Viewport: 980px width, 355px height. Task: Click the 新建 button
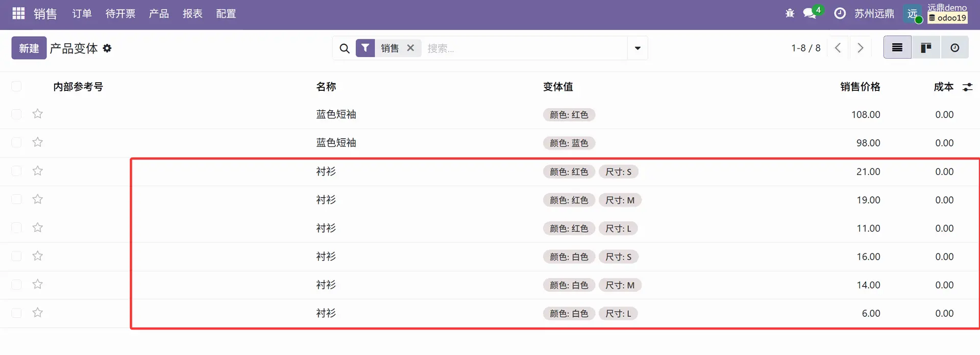tap(29, 48)
